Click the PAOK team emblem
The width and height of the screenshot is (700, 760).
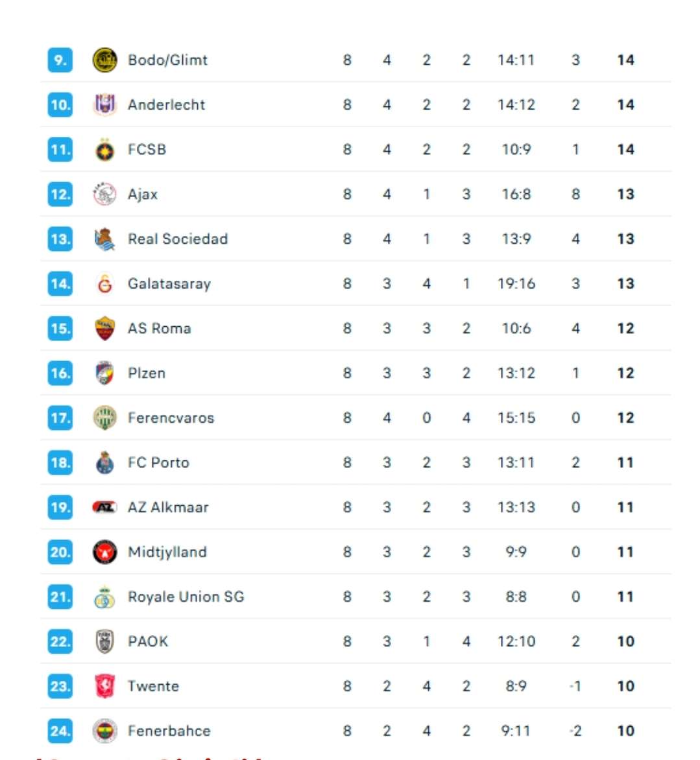pos(104,642)
